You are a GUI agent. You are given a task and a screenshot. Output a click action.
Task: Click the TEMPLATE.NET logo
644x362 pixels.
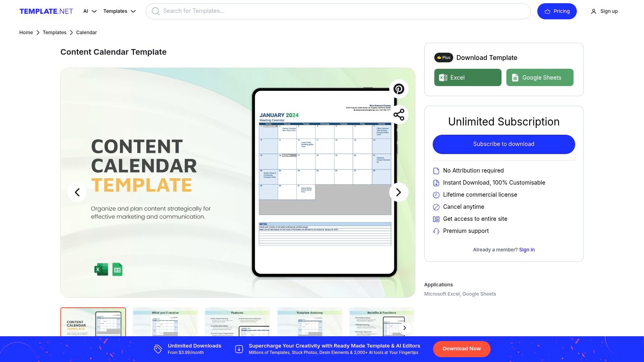click(x=46, y=11)
